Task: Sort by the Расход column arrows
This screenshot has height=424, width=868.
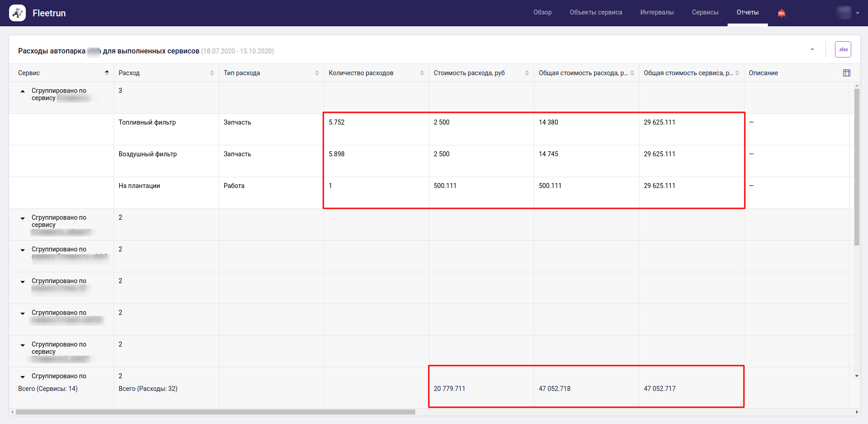Action: pyautogui.click(x=212, y=73)
